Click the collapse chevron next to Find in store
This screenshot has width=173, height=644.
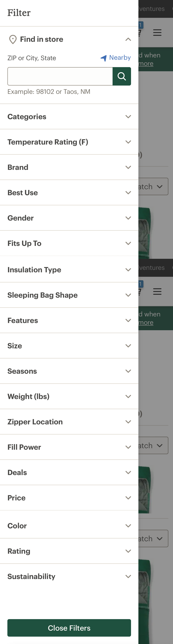[x=128, y=39]
